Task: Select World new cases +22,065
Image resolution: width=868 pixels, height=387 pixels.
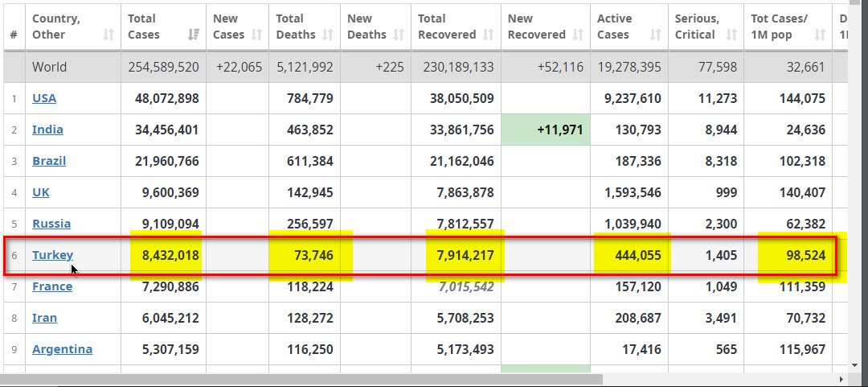Action: [x=240, y=67]
